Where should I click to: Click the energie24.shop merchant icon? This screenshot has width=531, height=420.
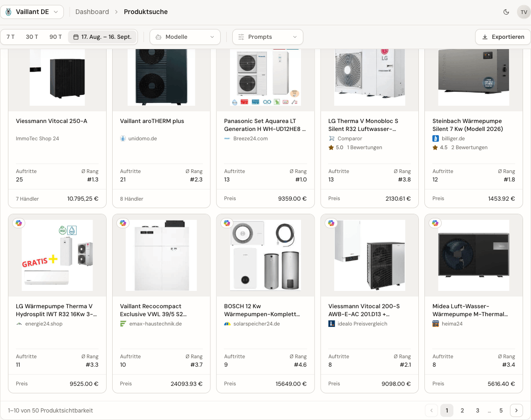coord(19,324)
